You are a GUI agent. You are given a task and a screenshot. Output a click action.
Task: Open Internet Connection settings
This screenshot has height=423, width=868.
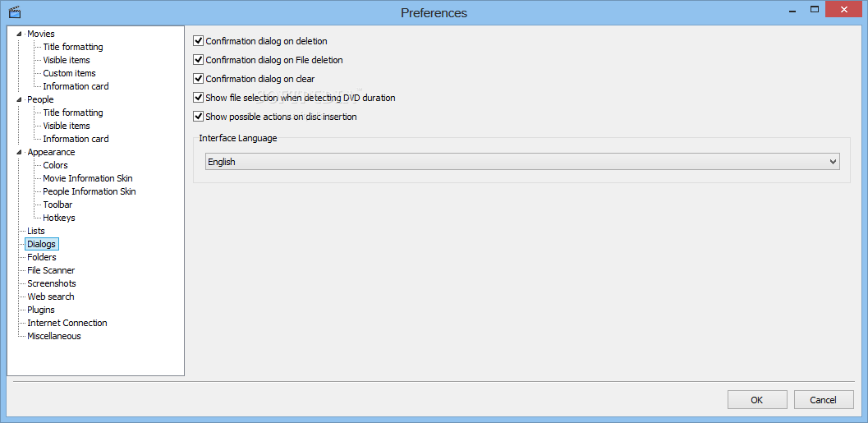coord(67,323)
